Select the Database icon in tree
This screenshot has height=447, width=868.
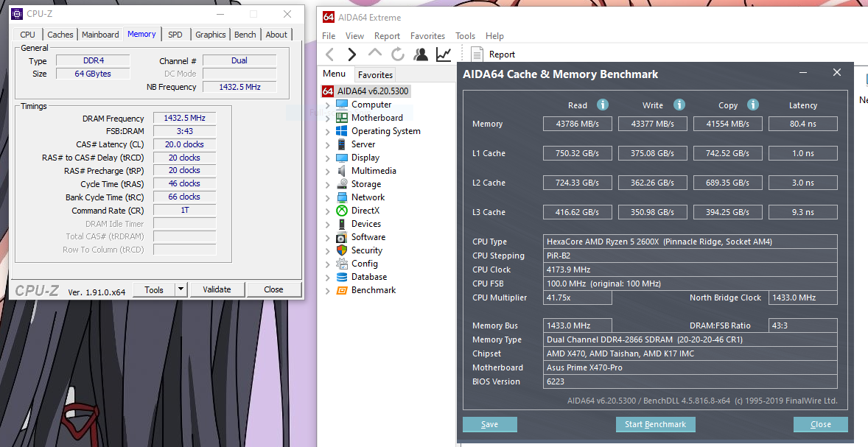point(342,277)
